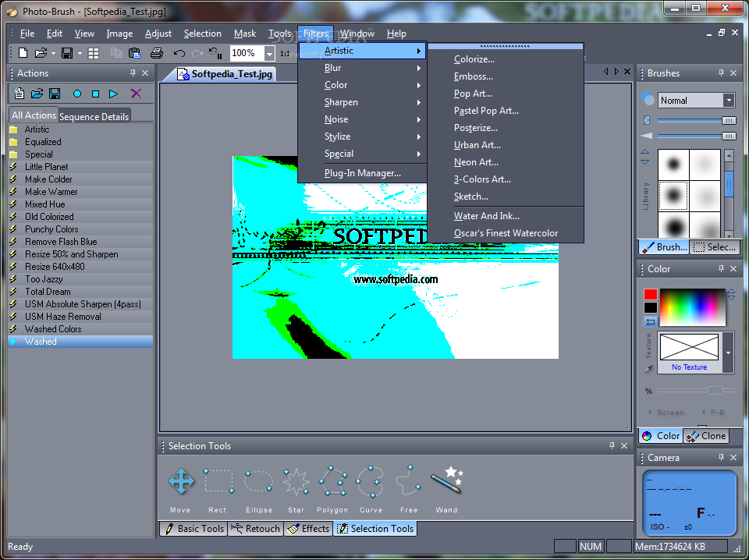749x560 pixels.
Task: Swap foreground and background colors icon
Action: click(x=650, y=322)
